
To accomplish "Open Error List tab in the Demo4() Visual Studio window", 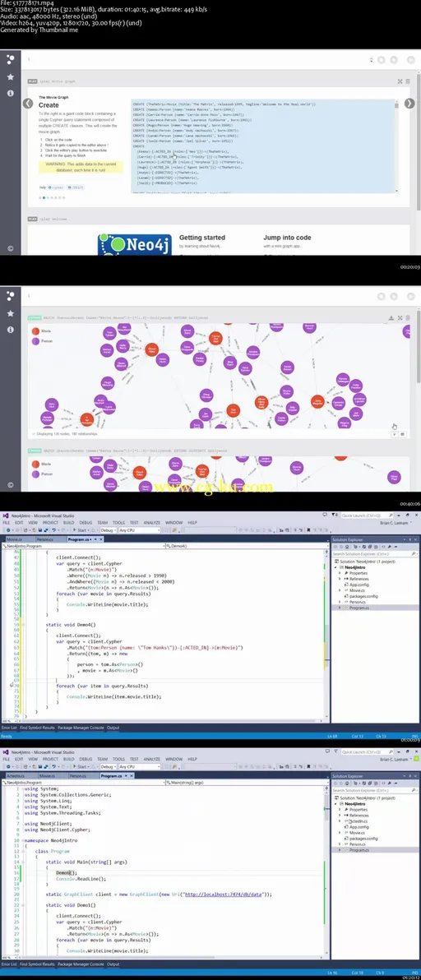I will (9, 728).
